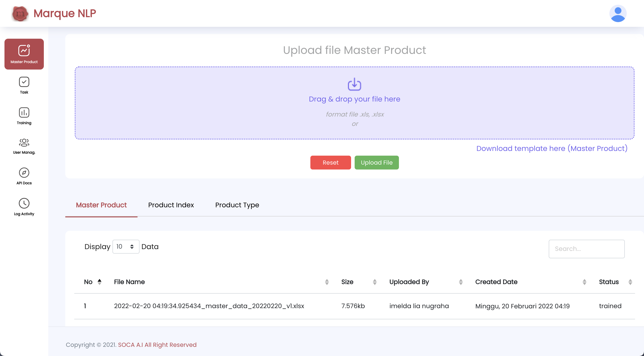Switch to the Master Product tab
The image size is (644, 356).
coord(101,205)
